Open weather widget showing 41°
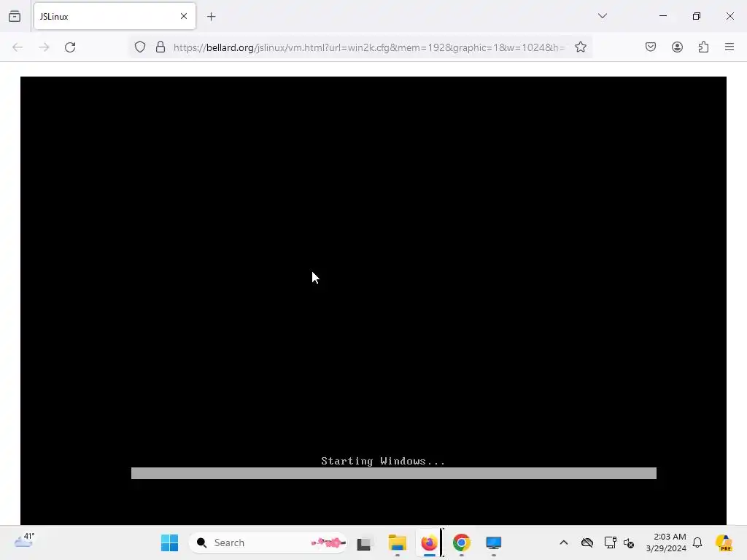 pos(24,542)
